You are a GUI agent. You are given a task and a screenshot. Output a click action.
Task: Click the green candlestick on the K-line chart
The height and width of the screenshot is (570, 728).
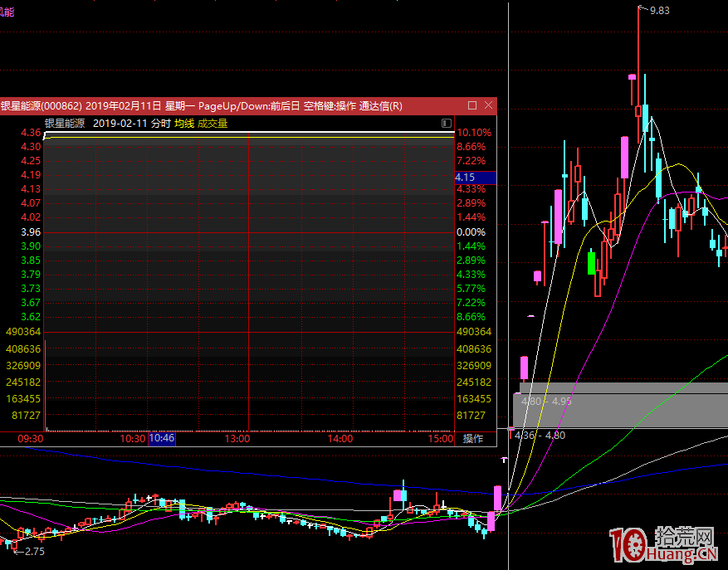[x=591, y=262]
